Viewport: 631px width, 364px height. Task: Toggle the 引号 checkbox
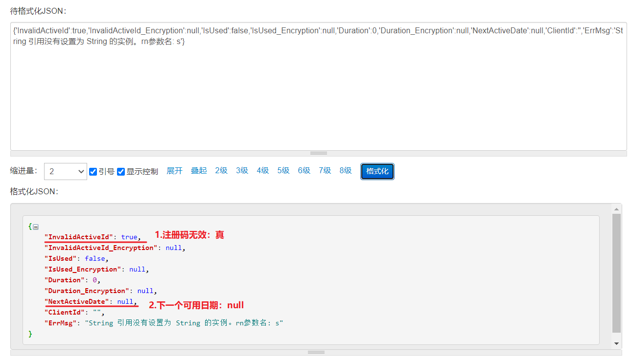coord(93,172)
